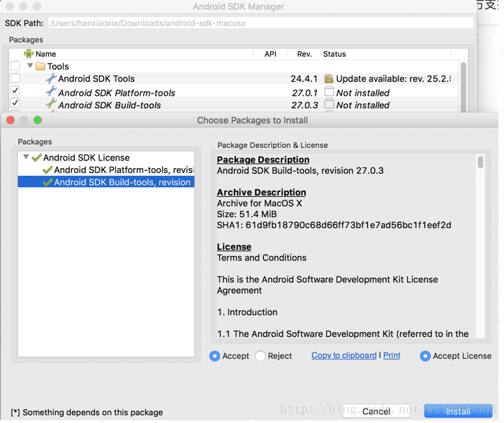The height and width of the screenshot is (423, 504).
Task: Click the Install button
Action: (458, 411)
